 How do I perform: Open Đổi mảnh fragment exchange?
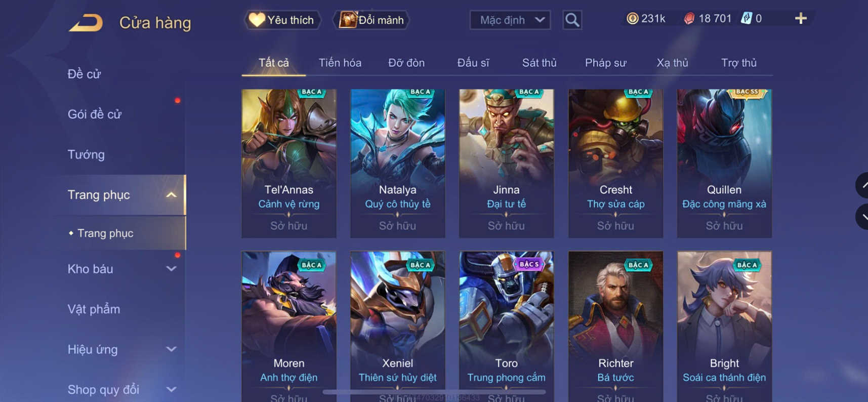click(371, 20)
